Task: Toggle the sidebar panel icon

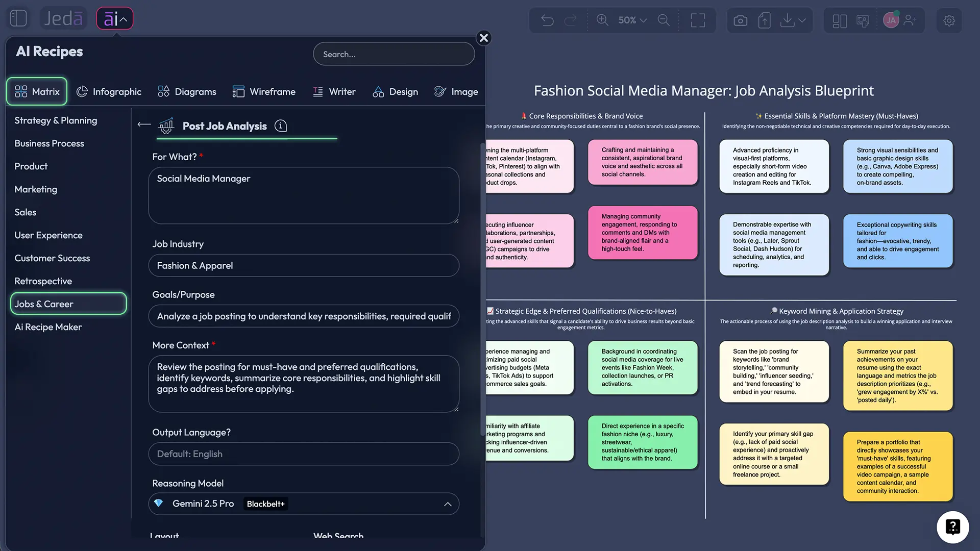Action: click(x=18, y=18)
